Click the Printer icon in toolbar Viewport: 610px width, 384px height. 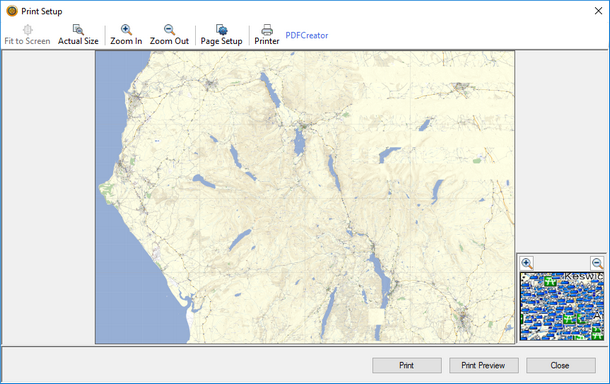click(x=267, y=30)
